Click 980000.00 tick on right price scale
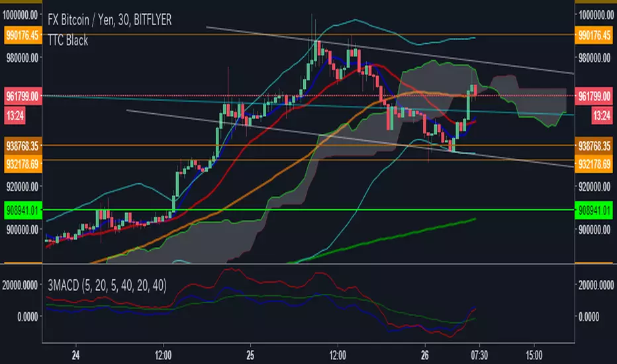The height and width of the screenshot is (364, 617). tap(594, 58)
